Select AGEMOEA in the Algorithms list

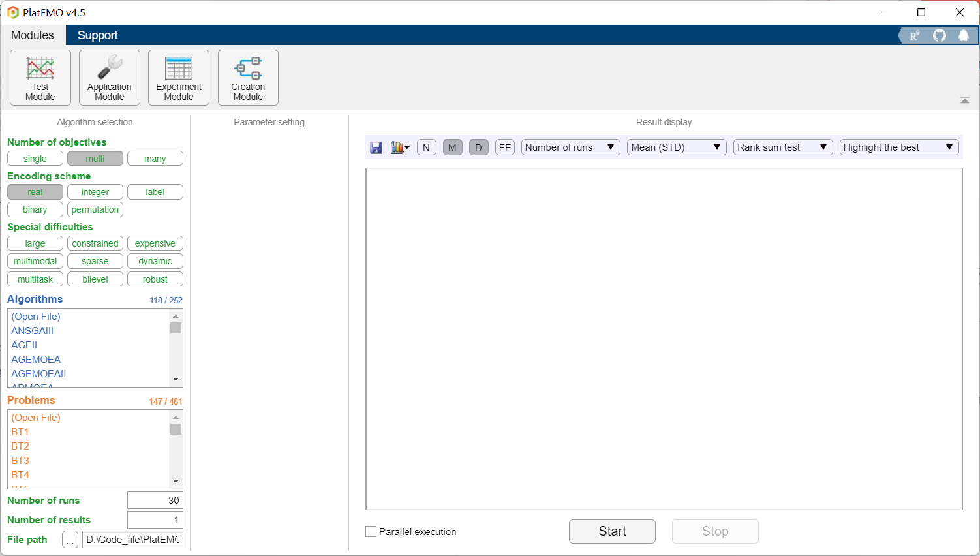tap(89, 360)
